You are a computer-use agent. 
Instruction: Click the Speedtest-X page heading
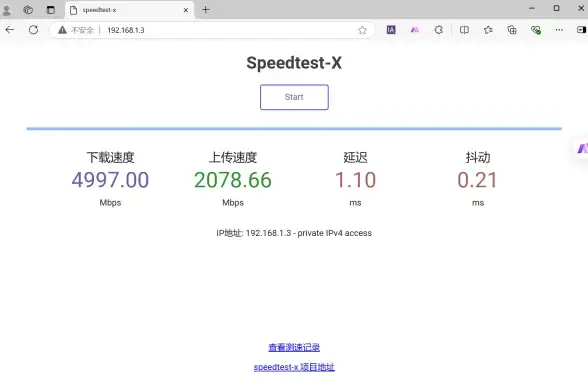click(294, 63)
